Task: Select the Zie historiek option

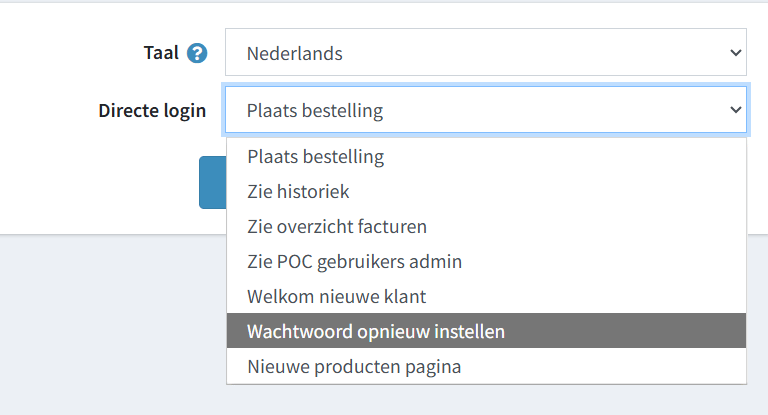Action: 299,191
